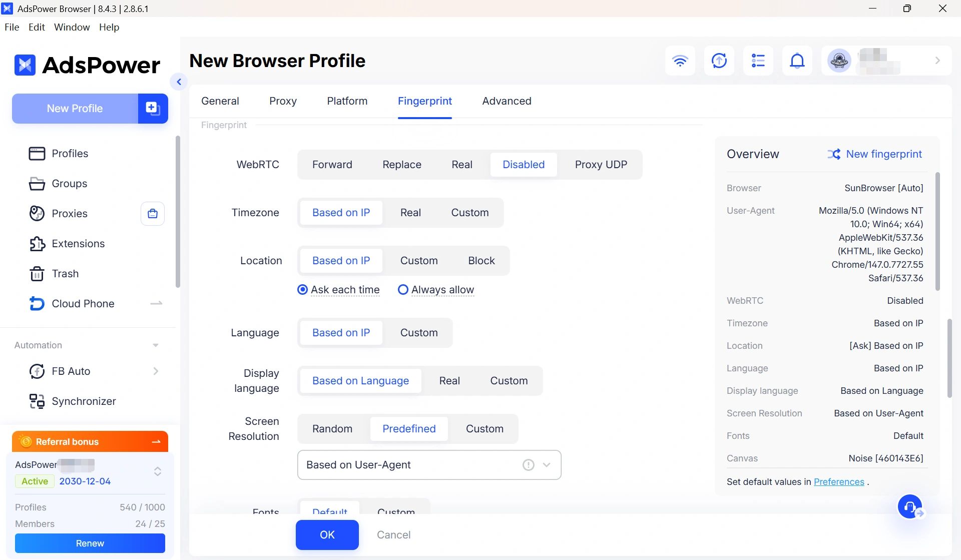Click the AdsPower app icon in title bar
Viewport: 961px width, 560px height.
click(7, 9)
